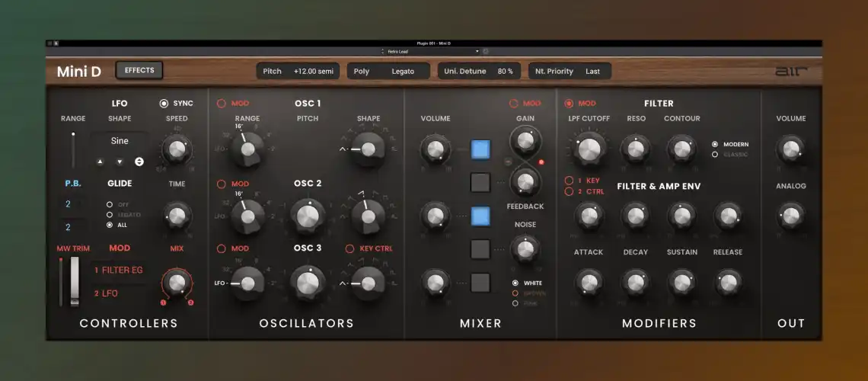The image size is (868, 381).
Task: Click the upper P.B. range value 2
Action: click(74, 204)
